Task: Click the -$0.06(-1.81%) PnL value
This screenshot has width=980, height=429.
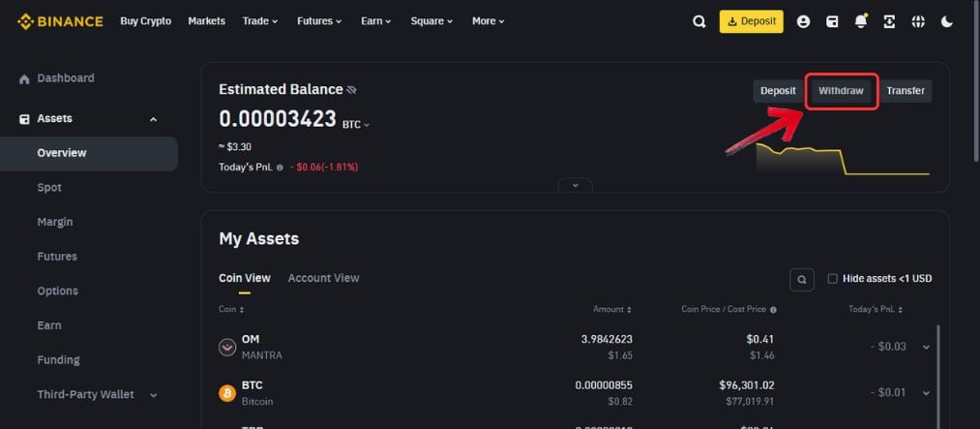Action: 324,168
